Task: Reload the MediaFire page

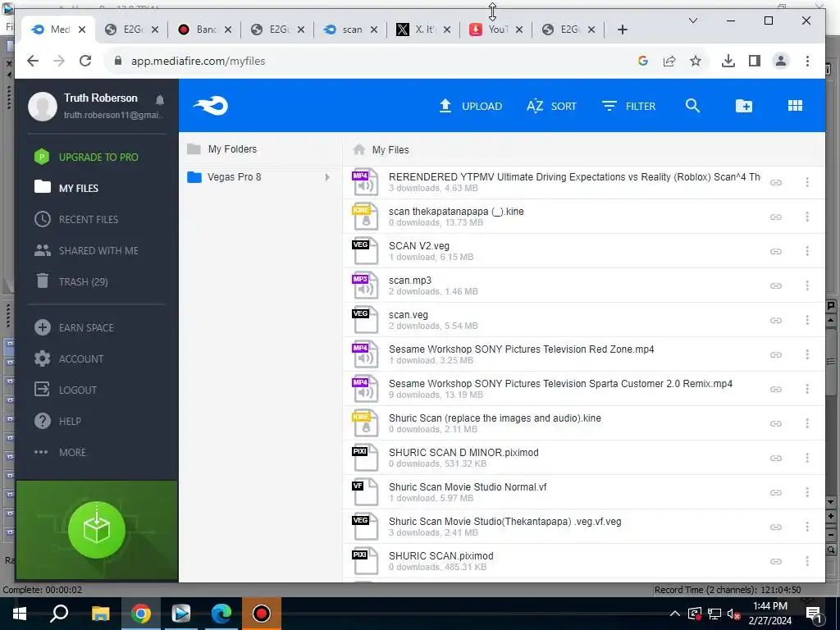Action: (x=85, y=61)
